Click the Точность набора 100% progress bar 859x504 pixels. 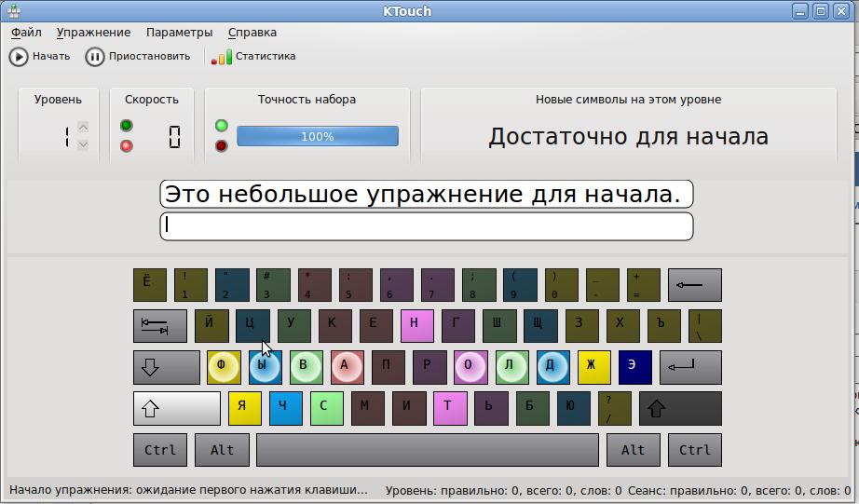click(x=318, y=136)
